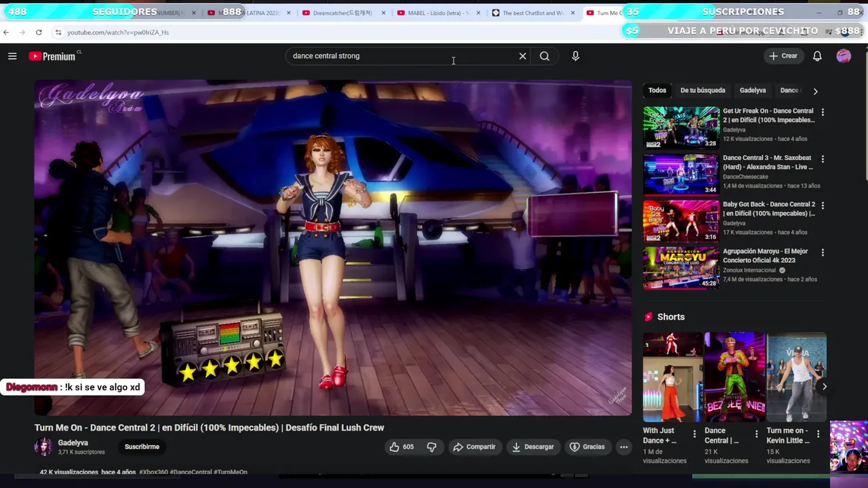Open options menu for Get Ur Freak On
The image size is (868, 488).
click(x=823, y=113)
